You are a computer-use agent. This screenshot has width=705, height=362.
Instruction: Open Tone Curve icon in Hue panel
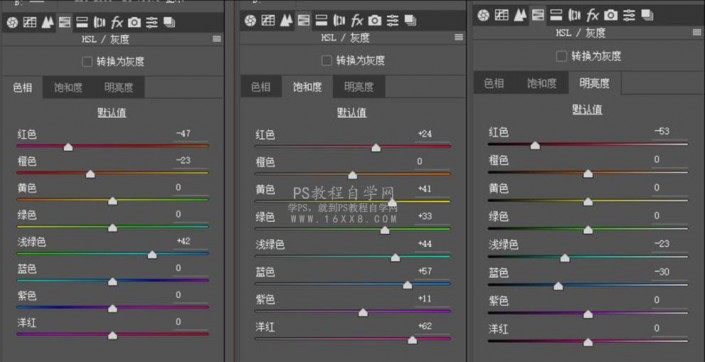[x=30, y=22]
